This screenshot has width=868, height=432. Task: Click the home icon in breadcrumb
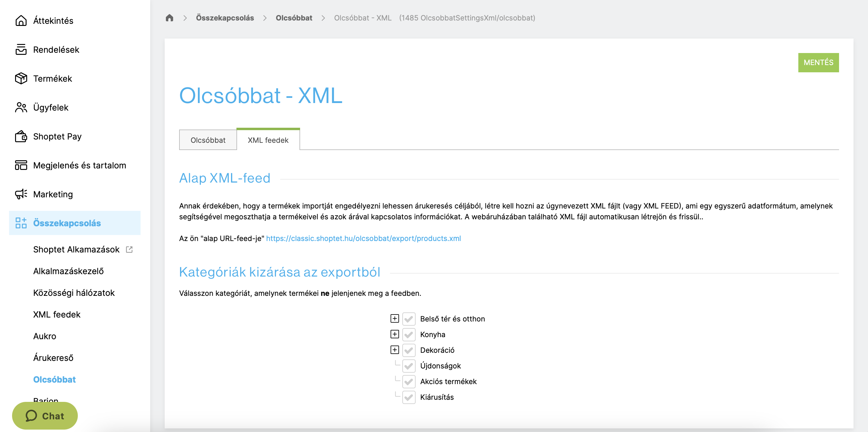[169, 18]
